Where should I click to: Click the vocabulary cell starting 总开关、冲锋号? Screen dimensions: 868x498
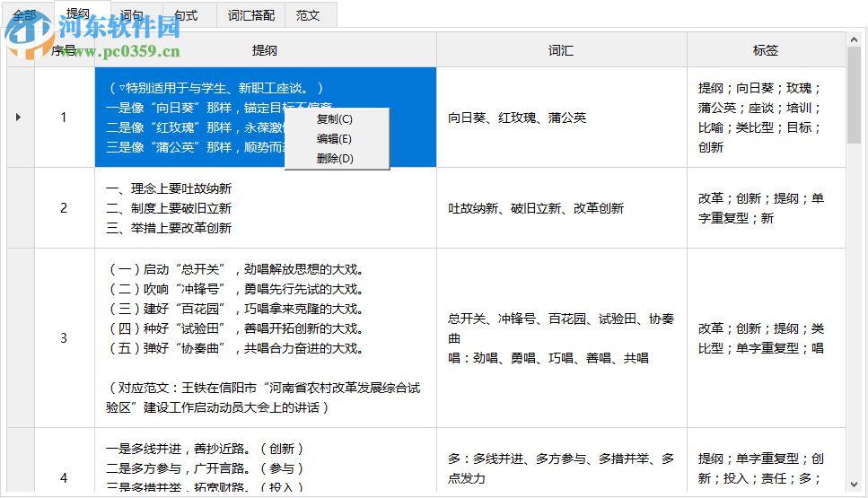[x=561, y=338]
